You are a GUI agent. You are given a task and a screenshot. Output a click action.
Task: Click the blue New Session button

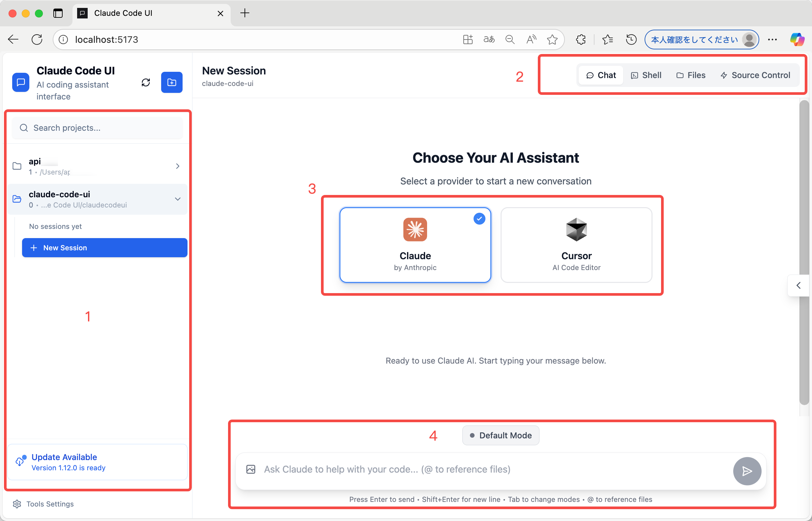tap(104, 248)
